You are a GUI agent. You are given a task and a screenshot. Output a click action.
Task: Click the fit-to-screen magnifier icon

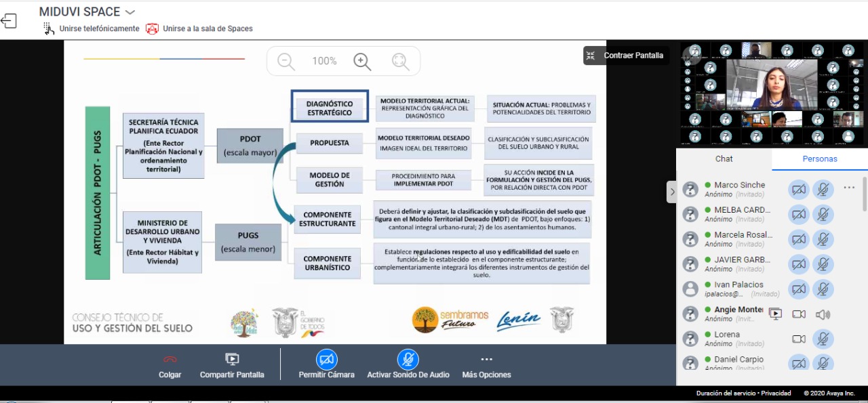tap(400, 62)
